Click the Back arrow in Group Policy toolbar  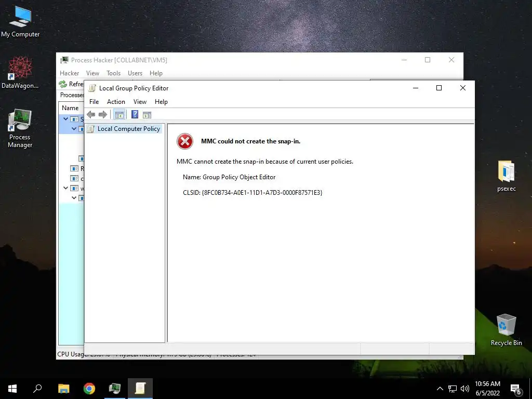(91, 115)
